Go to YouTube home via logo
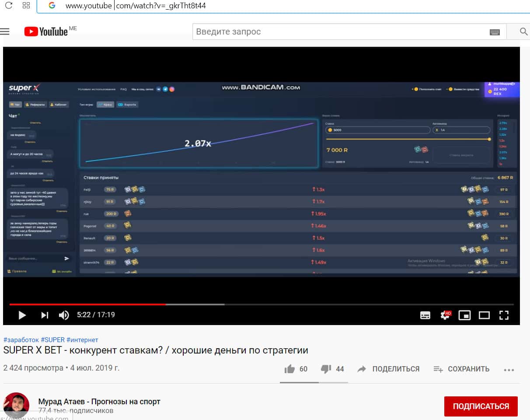Viewport: 530px width, 420px height. click(x=46, y=31)
